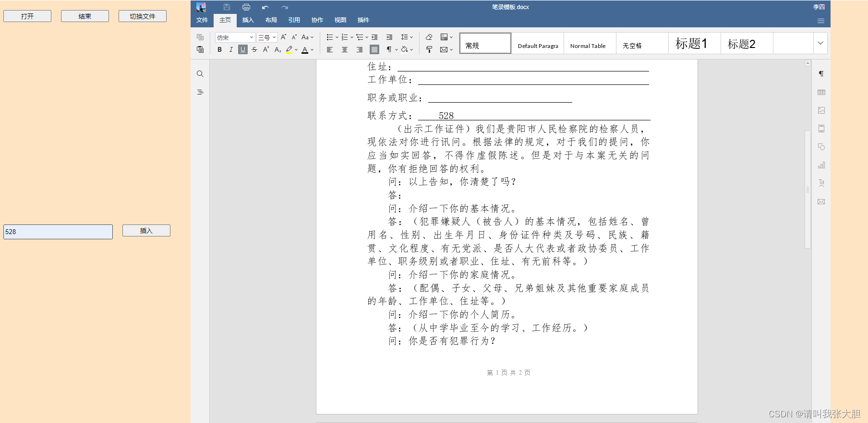This screenshot has height=423, width=868.
Task: Open the image settings in the right sidebar
Action: click(821, 110)
